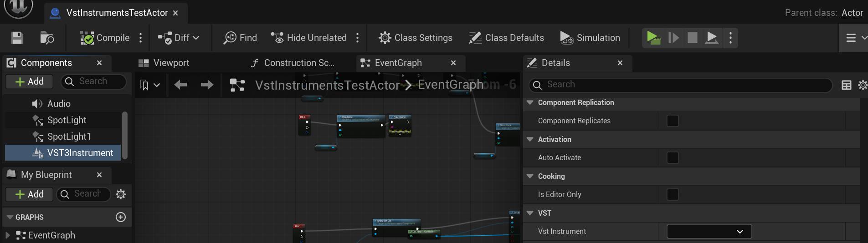Switch to the Construction Script tab

click(293, 63)
